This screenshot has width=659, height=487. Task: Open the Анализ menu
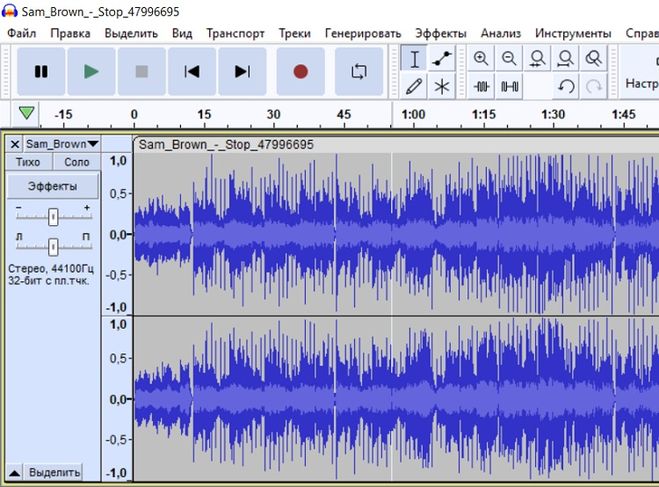click(501, 33)
